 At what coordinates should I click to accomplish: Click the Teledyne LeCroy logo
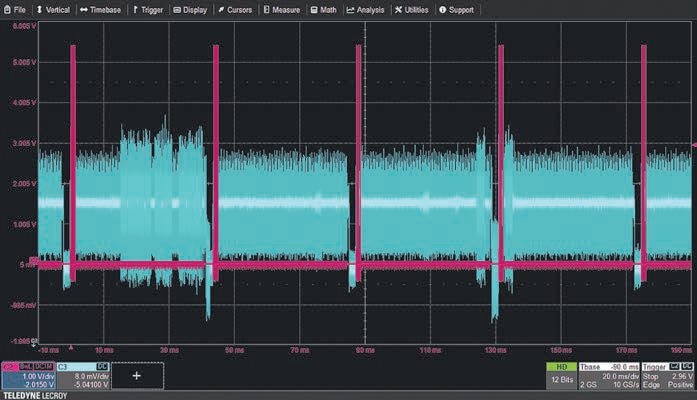[x=35, y=396]
